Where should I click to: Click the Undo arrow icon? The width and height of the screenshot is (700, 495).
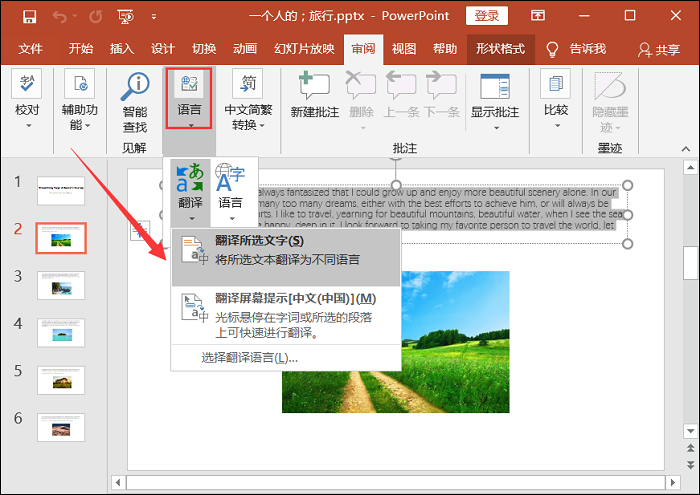click(x=59, y=17)
